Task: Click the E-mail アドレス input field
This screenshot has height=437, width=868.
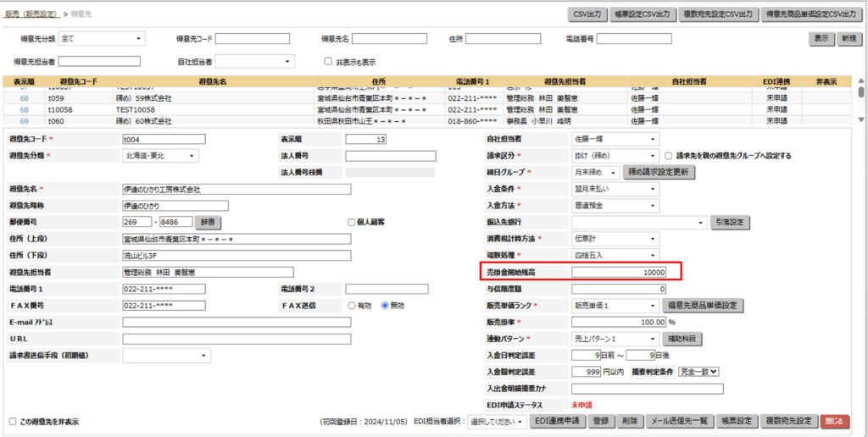Action: [x=236, y=322]
